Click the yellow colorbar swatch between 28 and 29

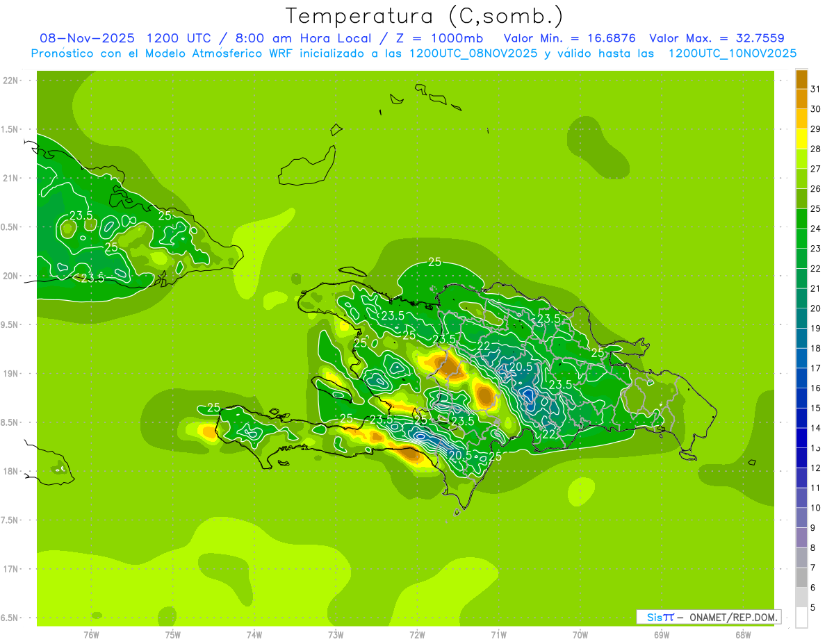[802, 139]
